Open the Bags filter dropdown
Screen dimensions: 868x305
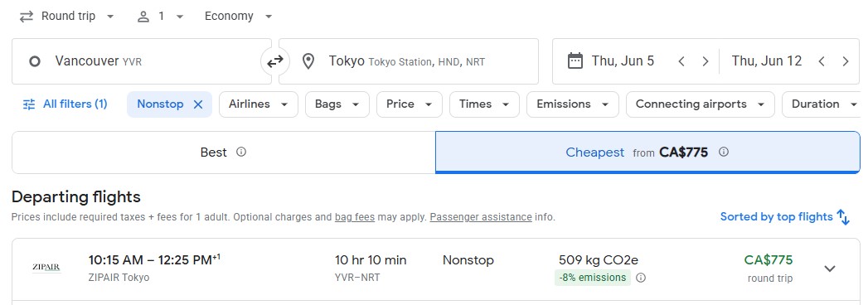coord(337,104)
